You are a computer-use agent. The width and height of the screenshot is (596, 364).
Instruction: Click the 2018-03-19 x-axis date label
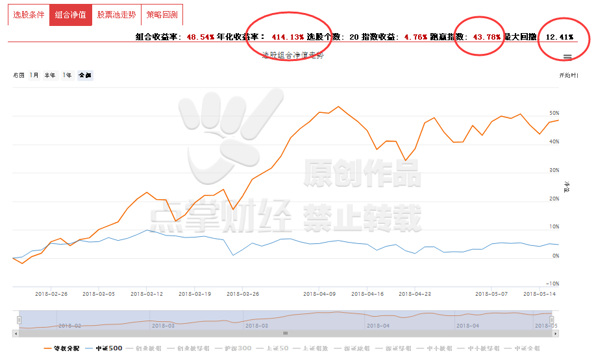coord(195,294)
